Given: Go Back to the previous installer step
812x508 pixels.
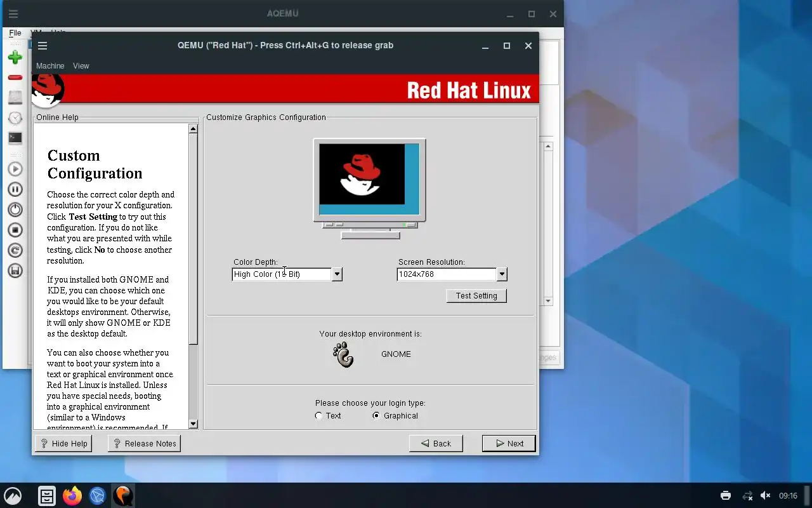Looking at the screenshot, I should [436, 444].
